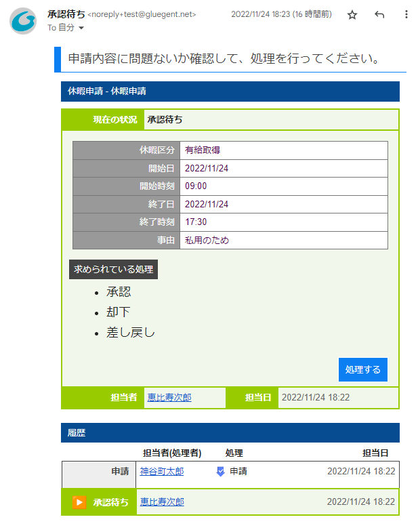The image size is (418, 532).
Task: Click 開始日 value 2022/11/24
Action: 206,168
